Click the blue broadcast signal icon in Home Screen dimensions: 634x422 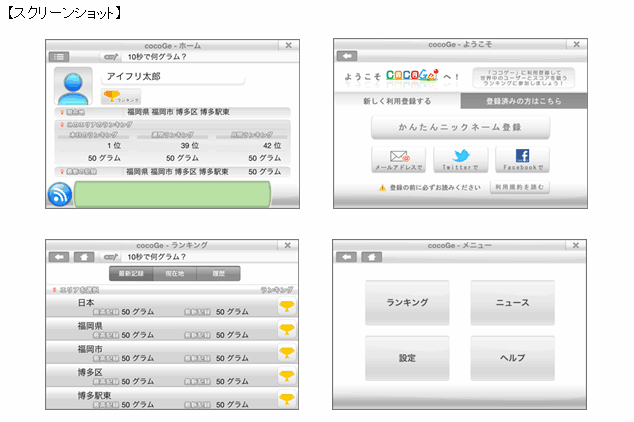[x=60, y=194]
